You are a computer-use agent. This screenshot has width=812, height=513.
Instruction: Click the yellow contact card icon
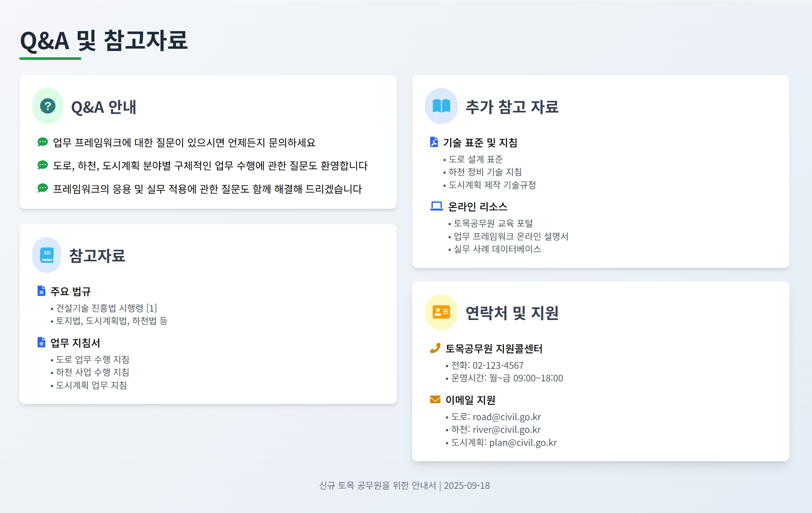coord(441,312)
